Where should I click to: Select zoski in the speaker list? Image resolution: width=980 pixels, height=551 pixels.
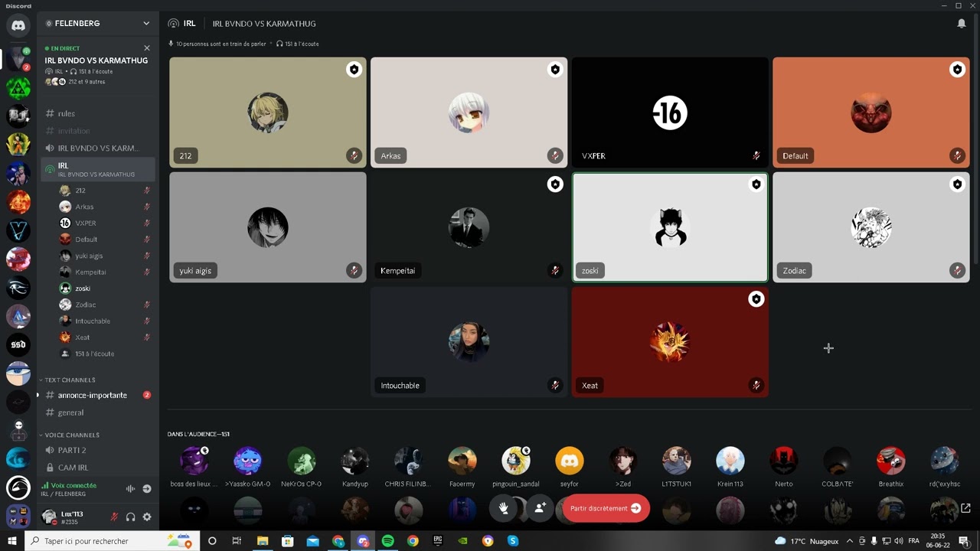(105, 289)
